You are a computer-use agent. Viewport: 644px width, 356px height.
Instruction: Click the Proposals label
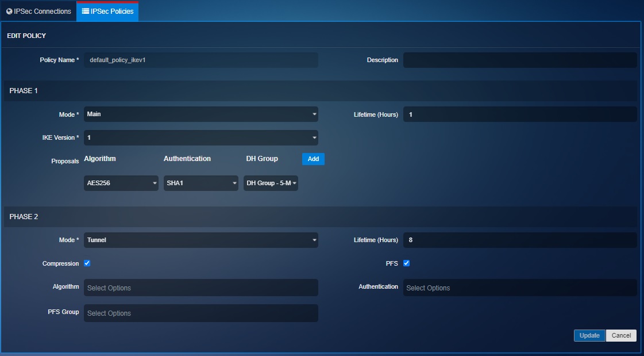[x=65, y=161]
